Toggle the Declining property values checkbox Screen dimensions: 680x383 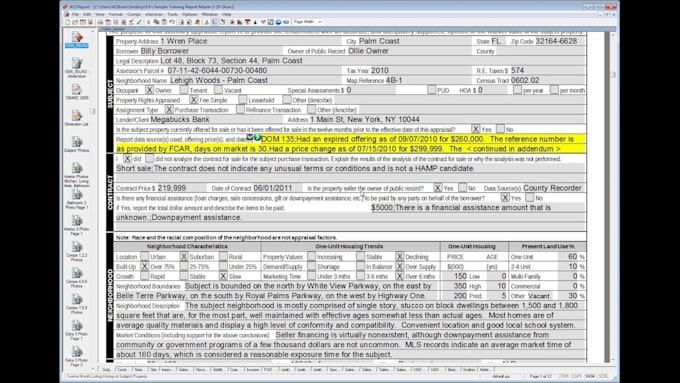[399, 256]
